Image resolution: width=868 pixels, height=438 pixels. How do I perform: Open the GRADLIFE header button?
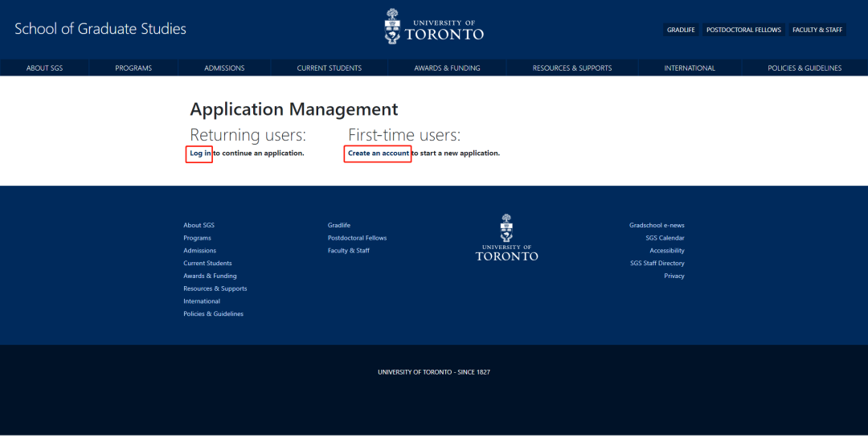point(681,30)
